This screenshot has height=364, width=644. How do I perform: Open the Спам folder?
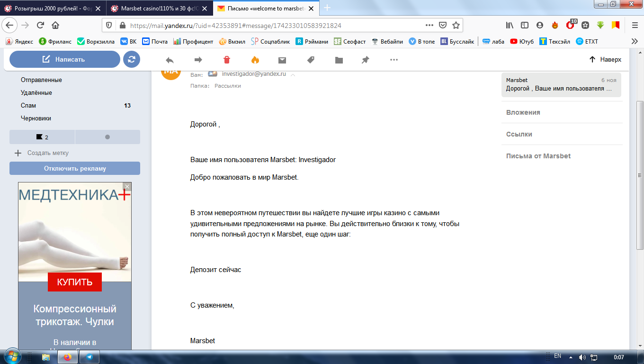(28, 105)
